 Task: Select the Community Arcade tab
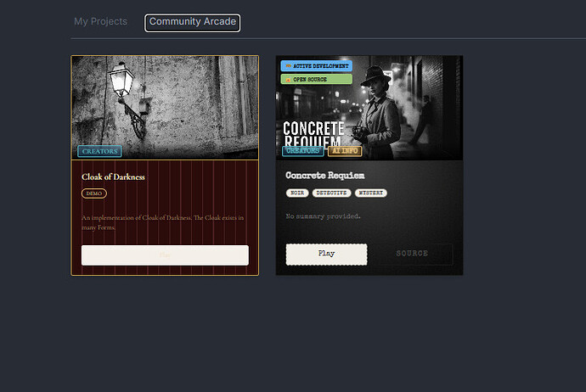192,22
